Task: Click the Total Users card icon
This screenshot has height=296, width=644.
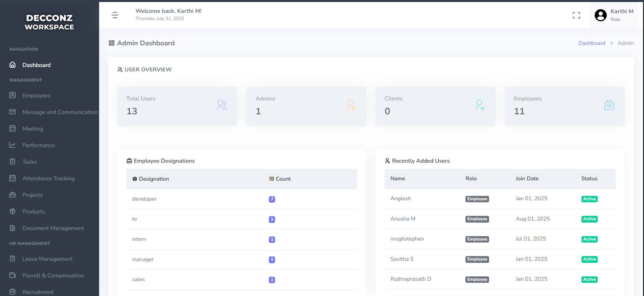Action: (x=222, y=105)
